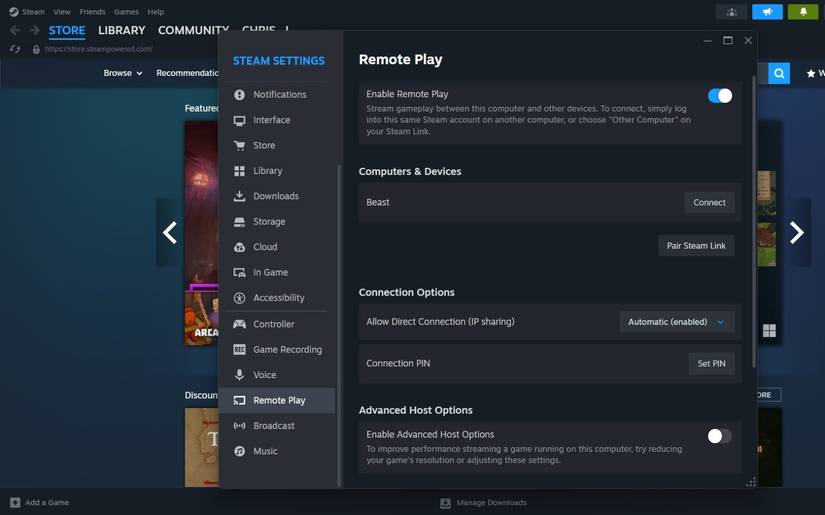Click the Steam logo in menu bar
825x515 pixels.
click(x=14, y=12)
